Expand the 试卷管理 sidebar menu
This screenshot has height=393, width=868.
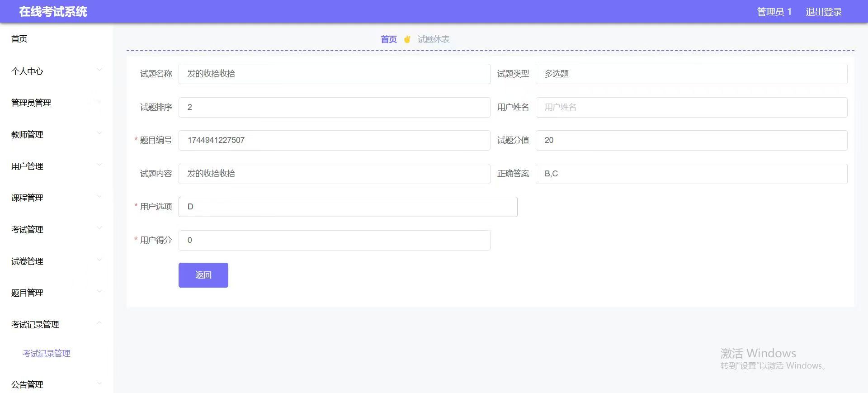click(x=57, y=261)
